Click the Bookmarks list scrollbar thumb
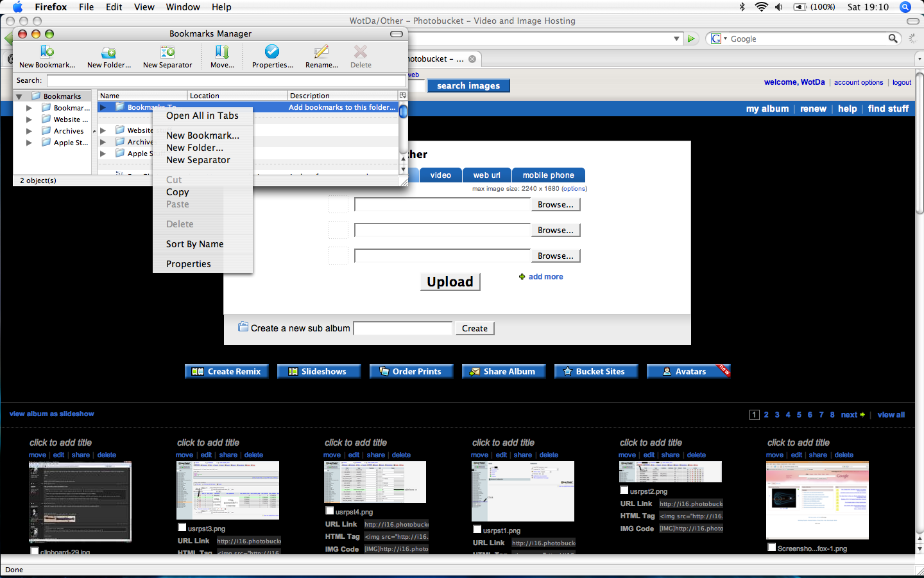The image size is (924, 578). point(403,112)
